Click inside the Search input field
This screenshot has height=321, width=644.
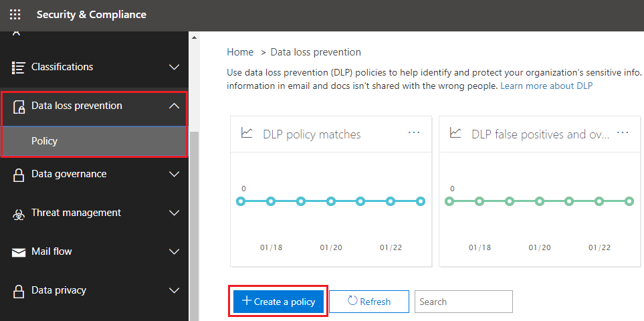tap(463, 302)
